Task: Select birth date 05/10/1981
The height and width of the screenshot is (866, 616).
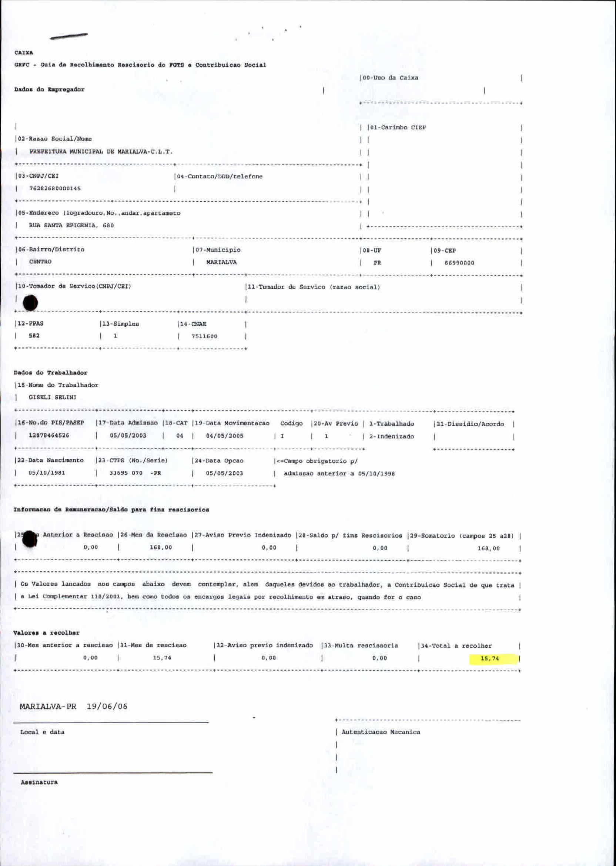Action: click(47, 473)
